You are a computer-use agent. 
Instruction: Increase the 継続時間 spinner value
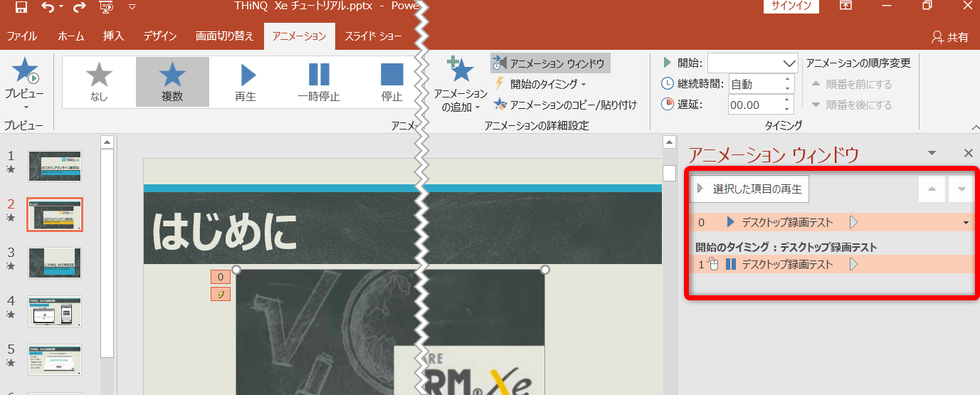point(787,80)
